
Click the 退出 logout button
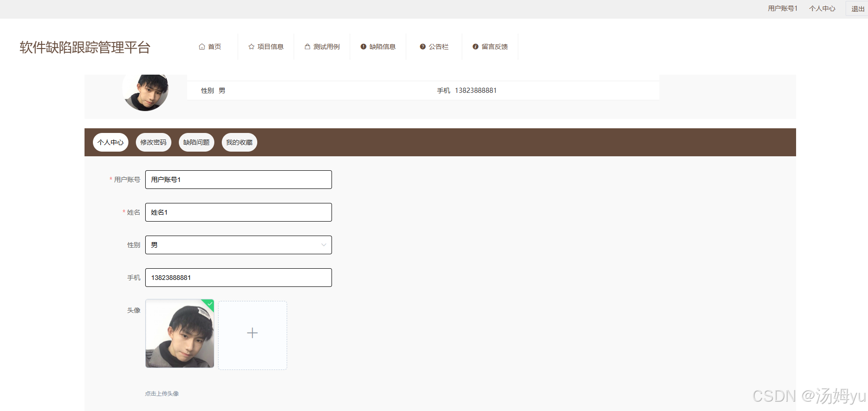(x=858, y=8)
